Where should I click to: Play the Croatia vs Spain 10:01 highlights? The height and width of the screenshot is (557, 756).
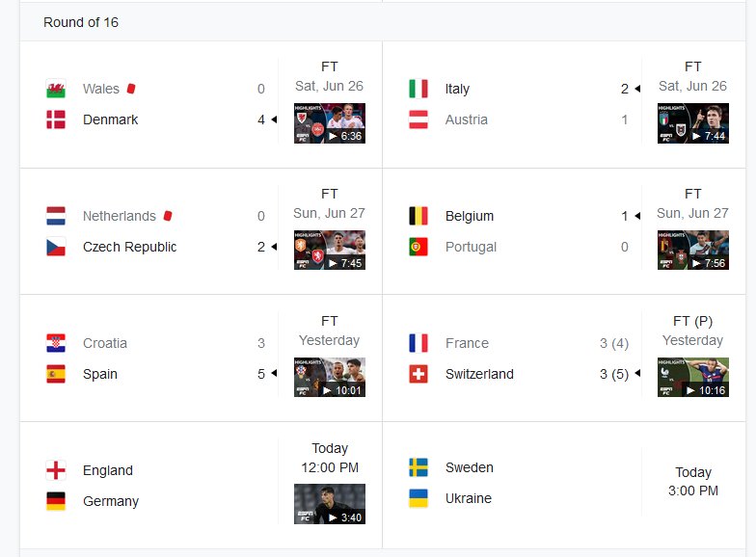point(330,378)
